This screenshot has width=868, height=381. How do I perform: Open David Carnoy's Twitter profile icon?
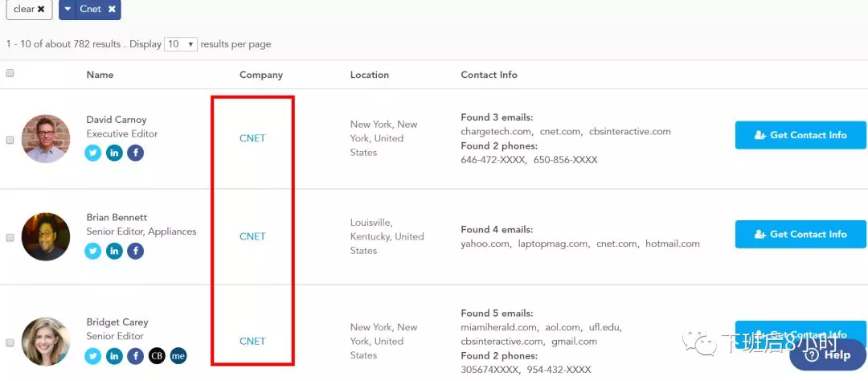coord(93,153)
